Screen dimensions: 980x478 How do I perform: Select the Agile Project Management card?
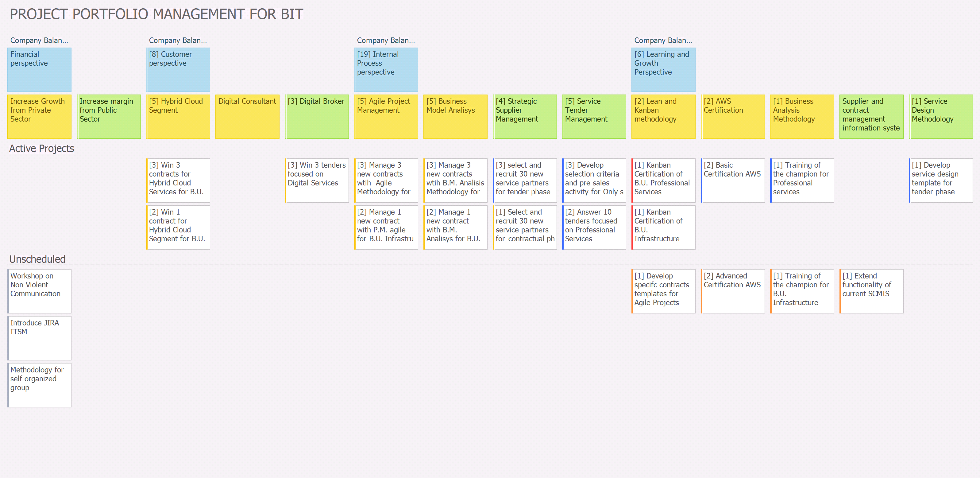tap(386, 116)
